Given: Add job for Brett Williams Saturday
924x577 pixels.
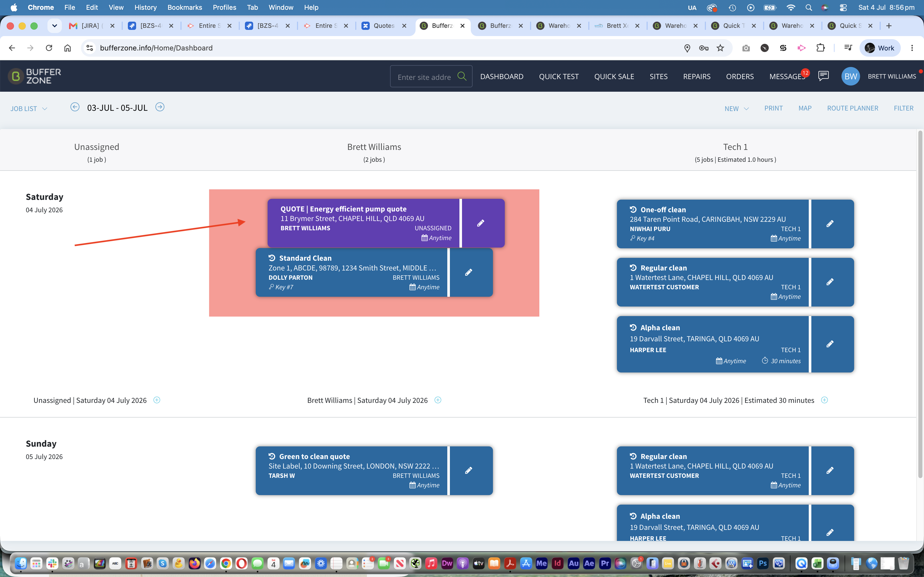Looking at the screenshot, I should [x=438, y=400].
